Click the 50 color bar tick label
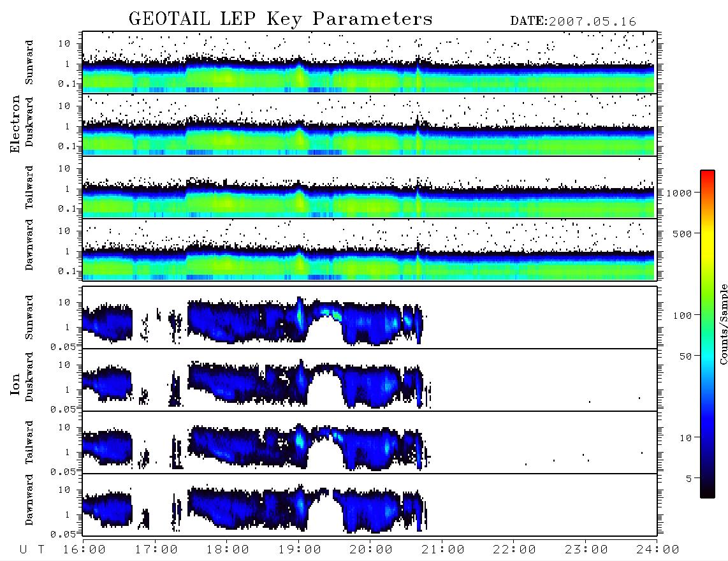Screen dimensions: 728x561 tap(685, 356)
